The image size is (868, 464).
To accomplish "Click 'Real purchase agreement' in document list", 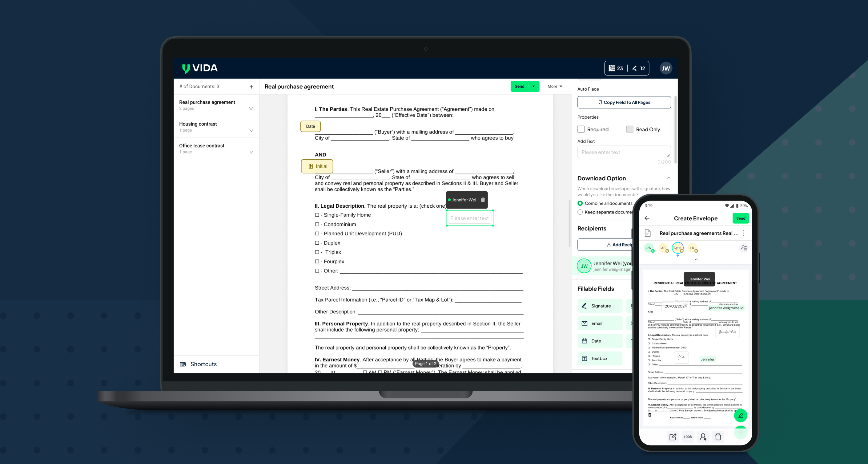I will 207,102.
